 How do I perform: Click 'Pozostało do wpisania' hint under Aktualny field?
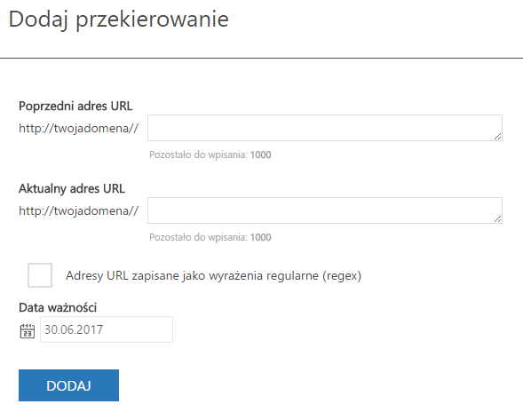pos(198,237)
